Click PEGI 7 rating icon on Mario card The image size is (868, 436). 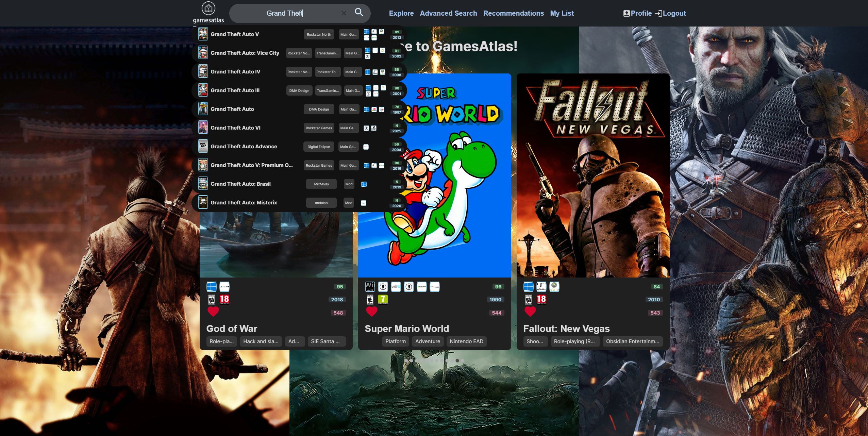point(383,299)
